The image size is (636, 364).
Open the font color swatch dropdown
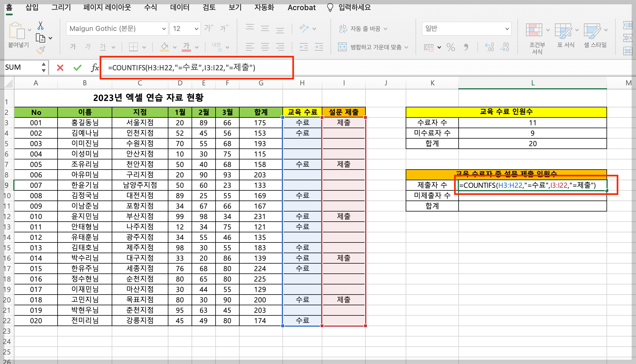tap(197, 47)
